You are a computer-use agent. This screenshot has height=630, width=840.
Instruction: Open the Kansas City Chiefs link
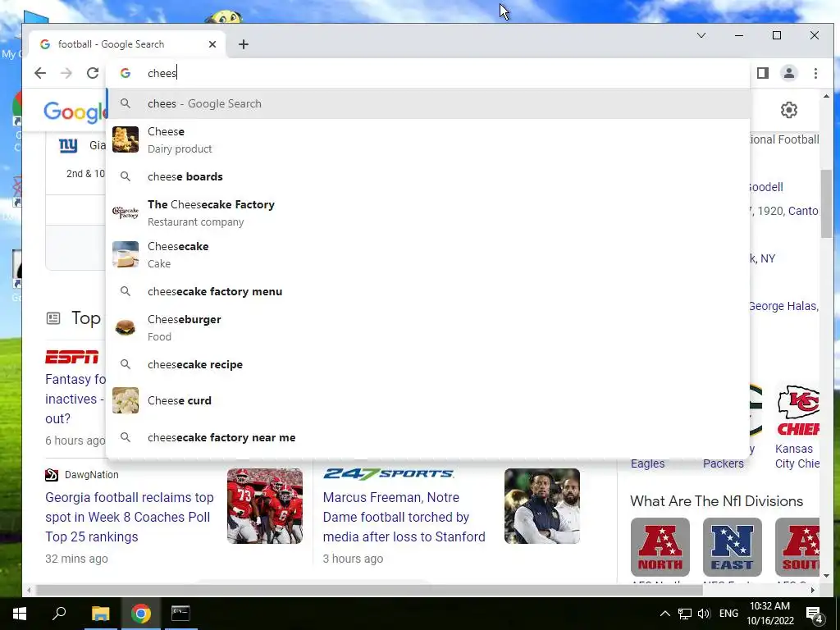point(797,456)
